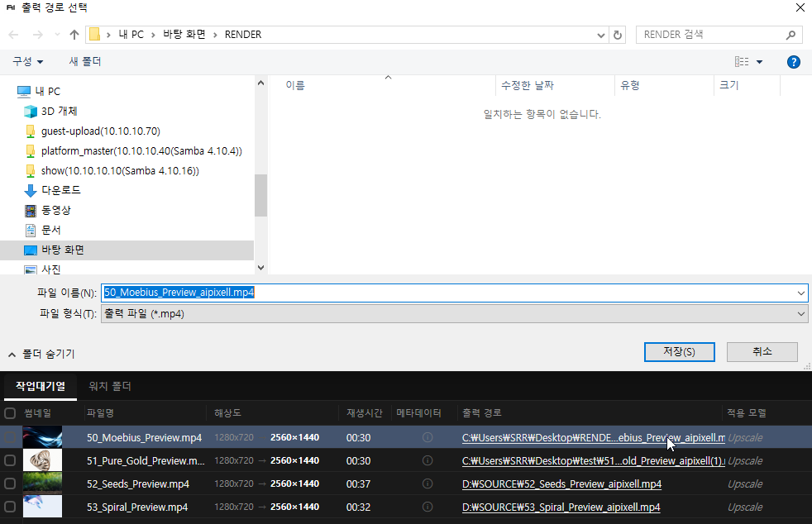Viewport: 812px width, 524px height.
Task: Open view options dropdown arrow
Action: 759,62
